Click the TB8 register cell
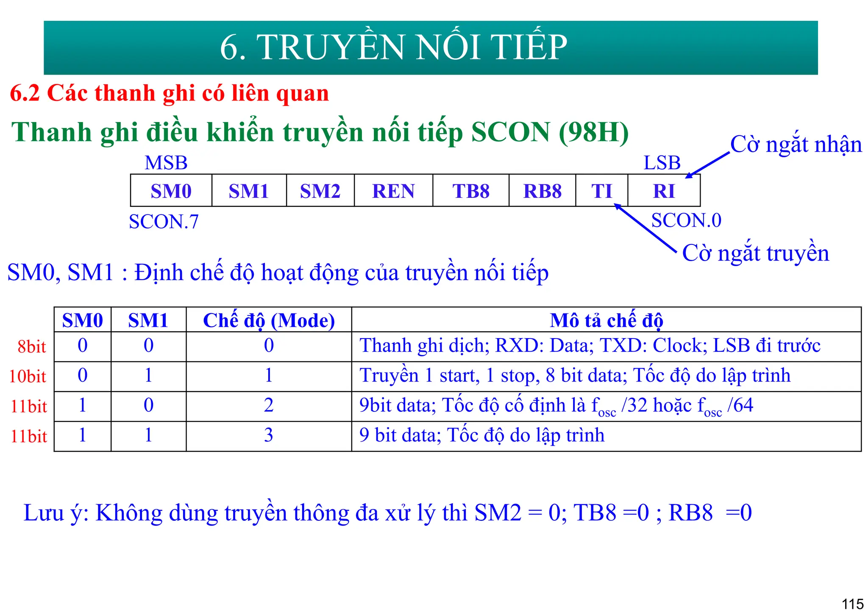Image resolution: width=868 pixels, height=614 pixels. point(471,191)
